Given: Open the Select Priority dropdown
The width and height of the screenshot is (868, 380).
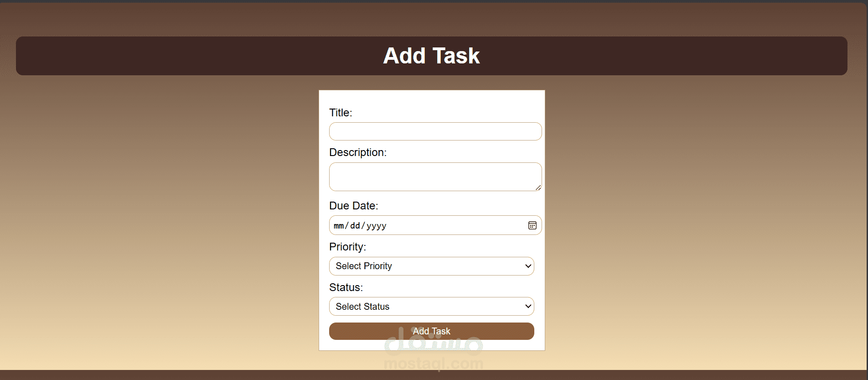Looking at the screenshot, I should point(431,266).
